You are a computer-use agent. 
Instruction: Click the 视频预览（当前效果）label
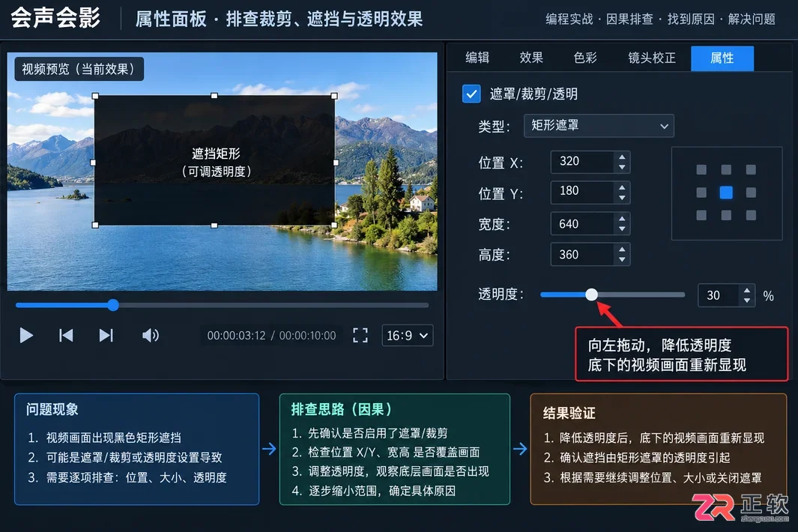coord(79,69)
